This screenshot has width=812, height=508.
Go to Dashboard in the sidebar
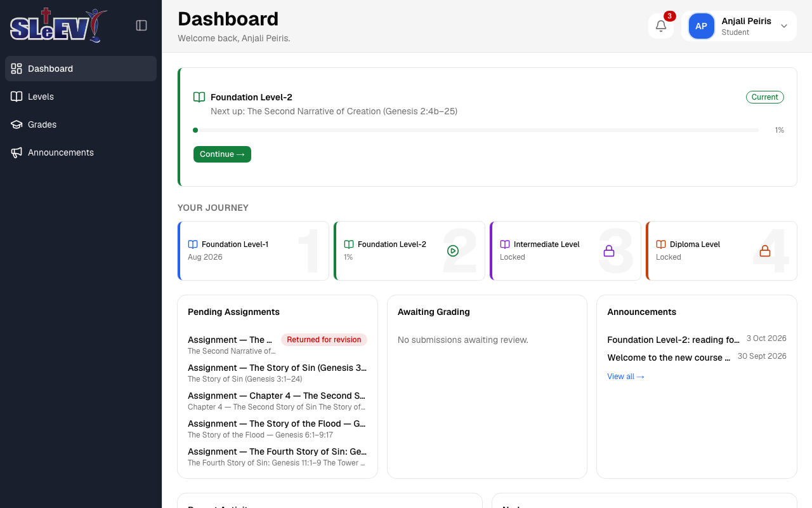[x=81, y=69]
